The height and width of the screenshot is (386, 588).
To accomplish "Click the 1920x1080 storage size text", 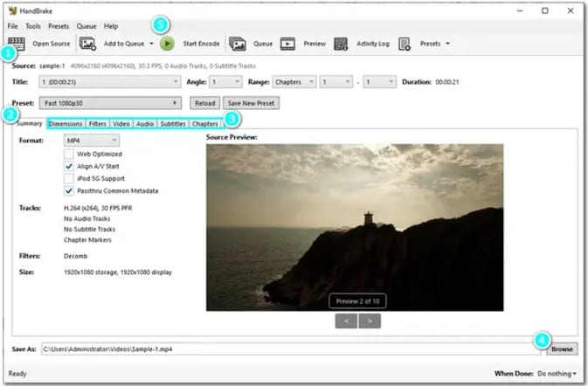I will tap(118, 272).
